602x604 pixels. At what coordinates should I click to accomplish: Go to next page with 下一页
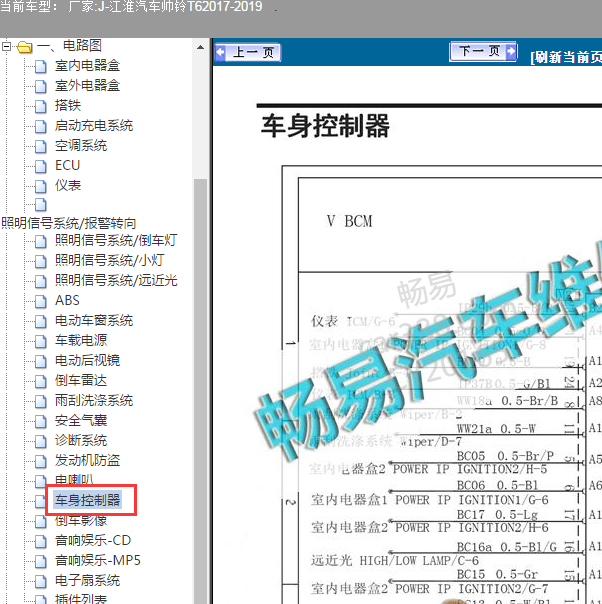(483, 51)
